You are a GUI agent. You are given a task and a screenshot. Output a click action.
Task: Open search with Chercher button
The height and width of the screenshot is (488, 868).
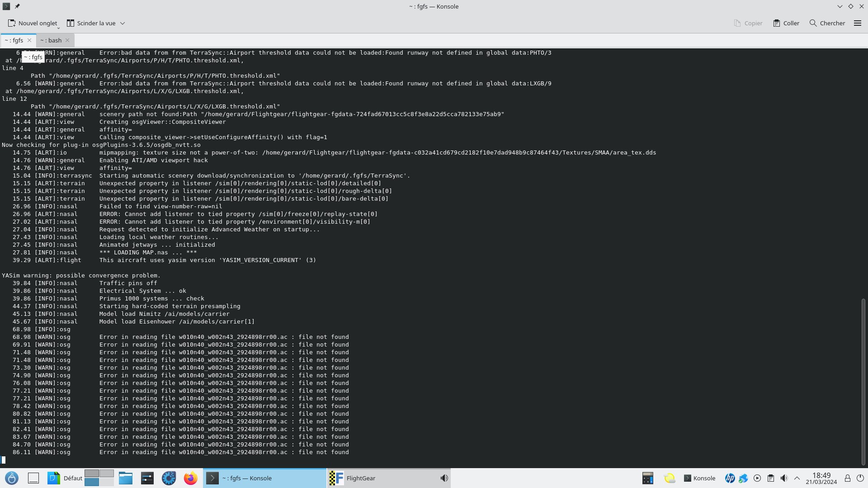click(827, 23)
